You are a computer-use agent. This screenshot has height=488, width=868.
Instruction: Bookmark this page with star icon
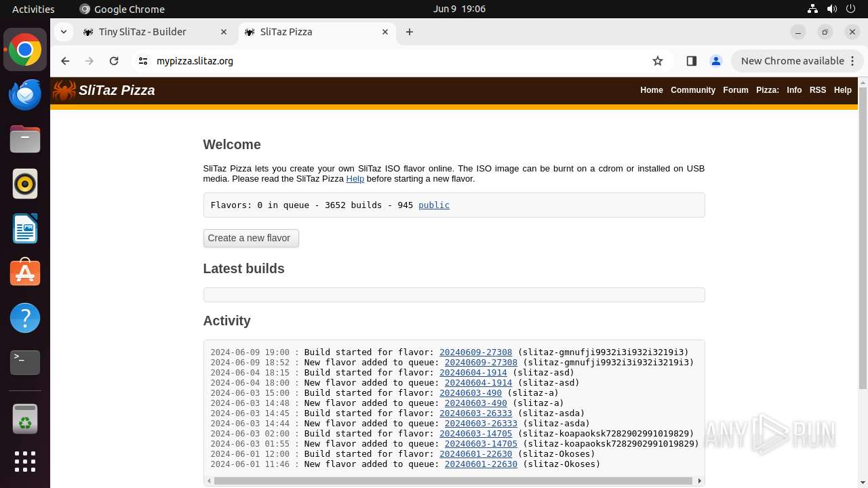tap(657, 61)
